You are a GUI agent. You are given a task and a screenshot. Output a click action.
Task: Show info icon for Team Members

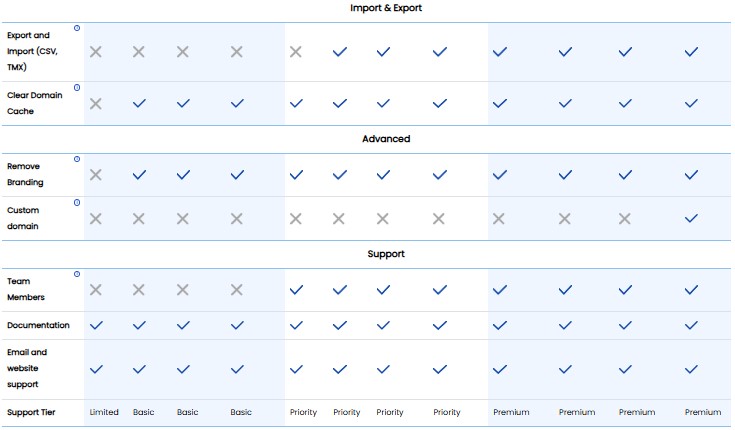point(77,274)
